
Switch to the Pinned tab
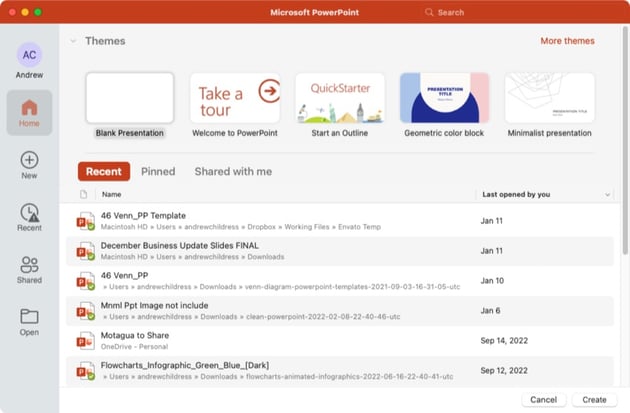pos(158,171)
